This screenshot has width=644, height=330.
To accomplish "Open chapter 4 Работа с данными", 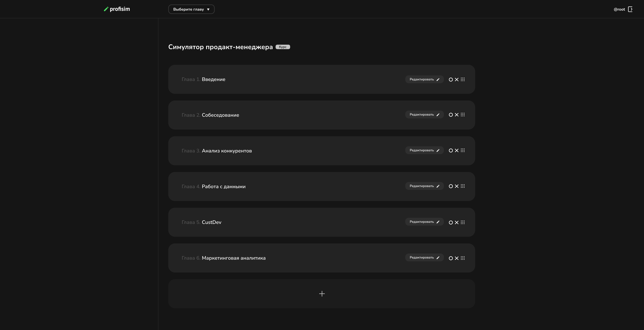I will [x=321, y=186].
